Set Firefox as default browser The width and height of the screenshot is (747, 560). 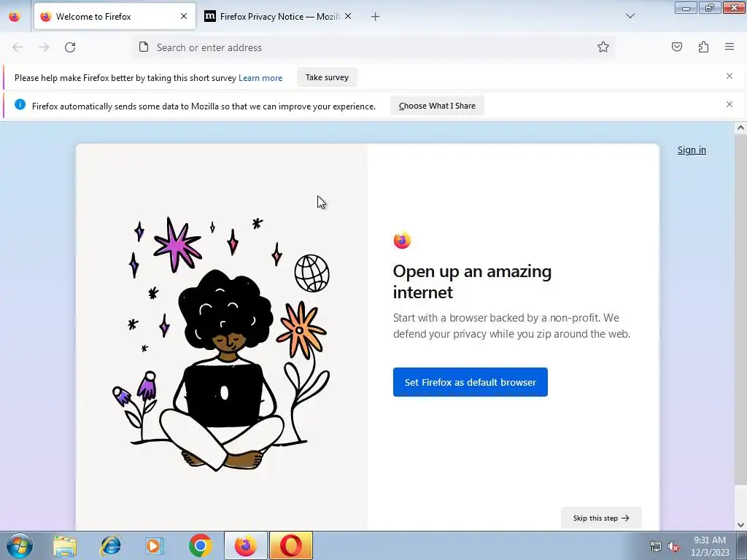(471, 382)
